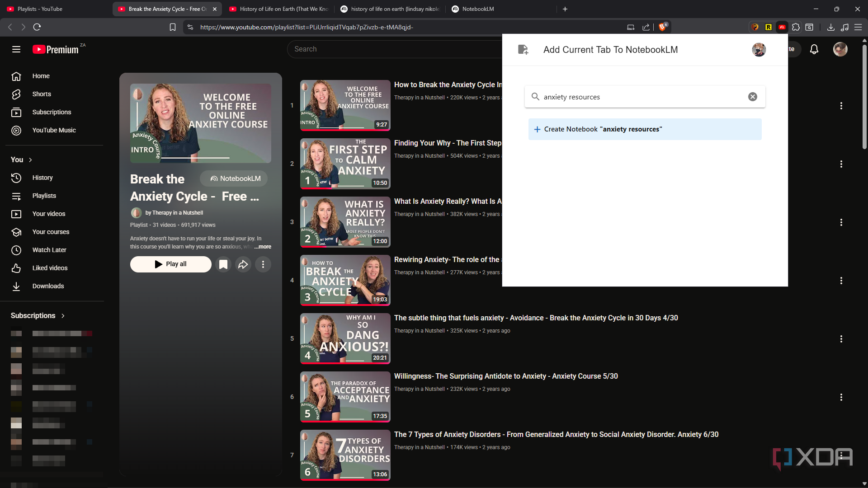The image size is (868, 488).
Task: Open the 9:27 intro video thumbnail
Action: pos(345,105)
